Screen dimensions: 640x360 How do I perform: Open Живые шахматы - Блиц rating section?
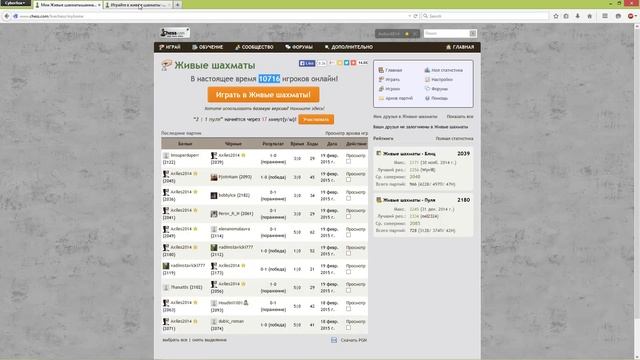click(409, 154)
